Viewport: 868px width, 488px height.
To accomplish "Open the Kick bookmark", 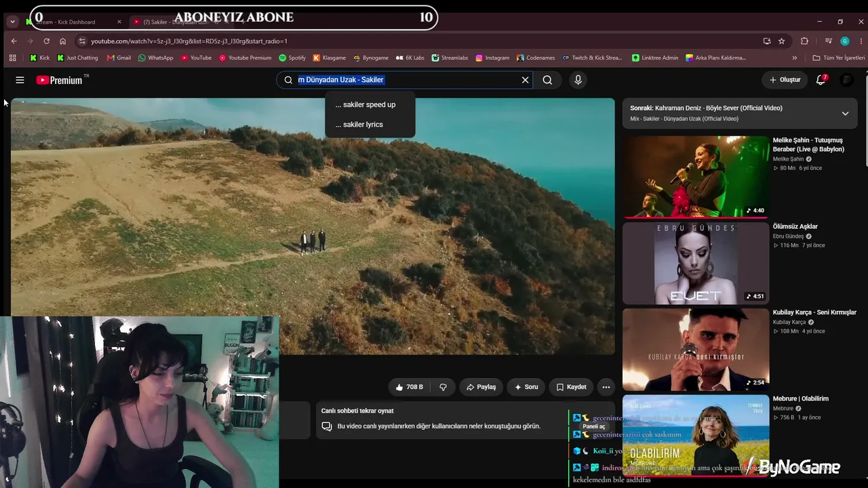I will click(x=39, y=58).
